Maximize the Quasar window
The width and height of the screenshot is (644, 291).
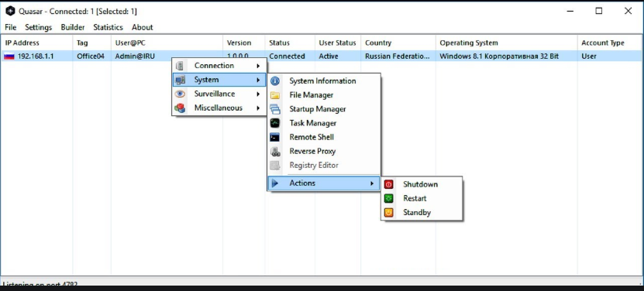point(599,11)
